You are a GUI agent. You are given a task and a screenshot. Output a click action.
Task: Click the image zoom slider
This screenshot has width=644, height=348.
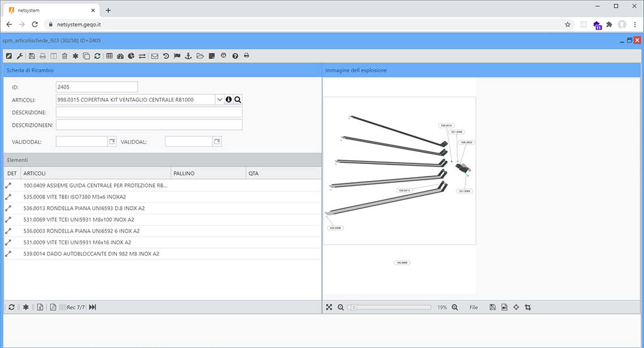[x=390, y=307]
